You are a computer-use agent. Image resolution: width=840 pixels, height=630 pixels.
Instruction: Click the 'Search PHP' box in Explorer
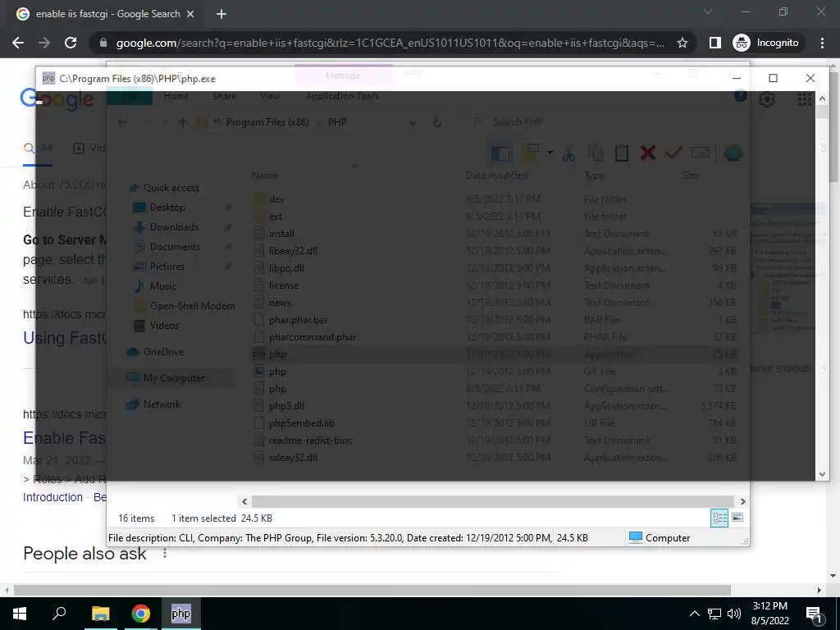[x=605, y=122]
